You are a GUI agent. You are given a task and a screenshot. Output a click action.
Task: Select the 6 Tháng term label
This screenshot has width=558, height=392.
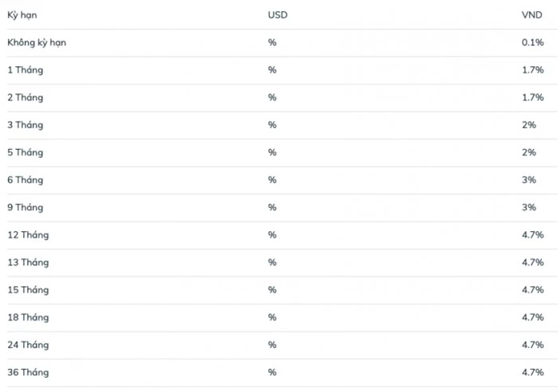pos(26,180)
